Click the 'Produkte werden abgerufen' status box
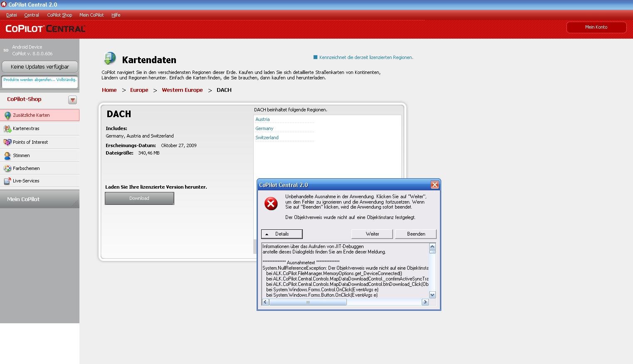 pos(40,82)
